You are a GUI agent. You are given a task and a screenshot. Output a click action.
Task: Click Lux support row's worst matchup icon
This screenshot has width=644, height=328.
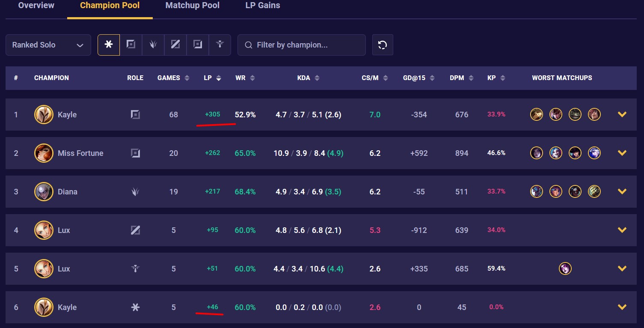pos(565,268)
